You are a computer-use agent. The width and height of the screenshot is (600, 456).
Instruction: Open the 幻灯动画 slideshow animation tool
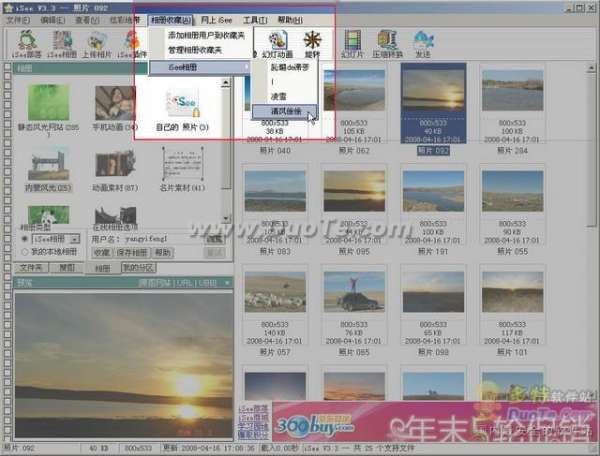[277, 45]
